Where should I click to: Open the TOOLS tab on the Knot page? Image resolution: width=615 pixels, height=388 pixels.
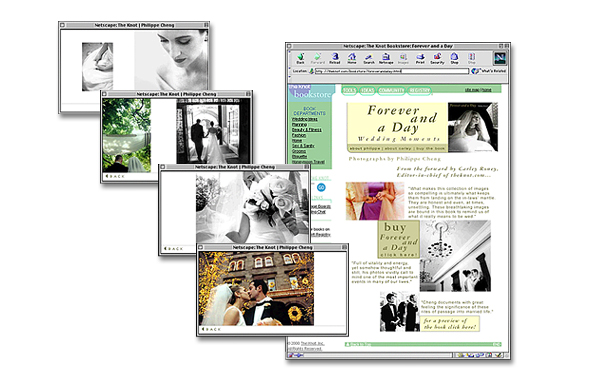(349, 90)
